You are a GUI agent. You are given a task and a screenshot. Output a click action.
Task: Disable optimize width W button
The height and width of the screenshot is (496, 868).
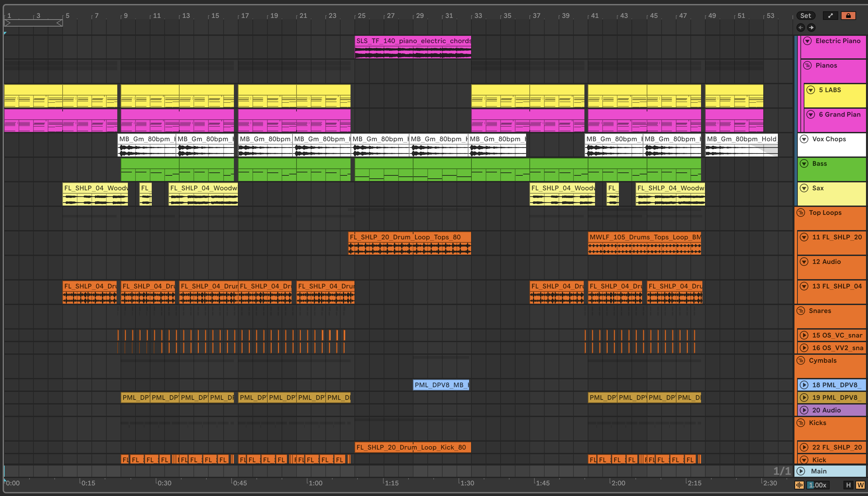point(860,485)
